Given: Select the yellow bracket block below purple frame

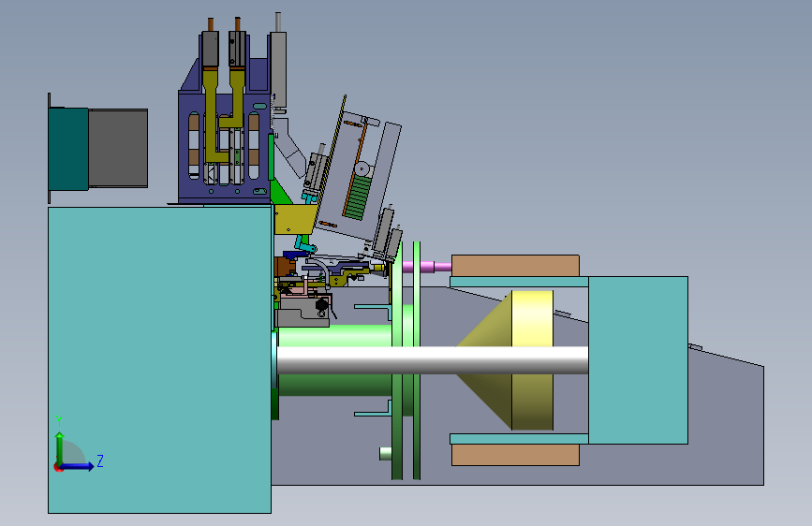Looking at the screenshot, I should [294, 220].
